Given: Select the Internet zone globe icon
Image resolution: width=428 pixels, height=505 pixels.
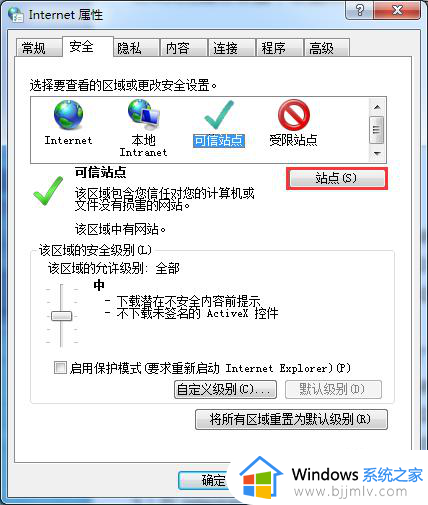Looking at the screenshot, I should point(68,115).
